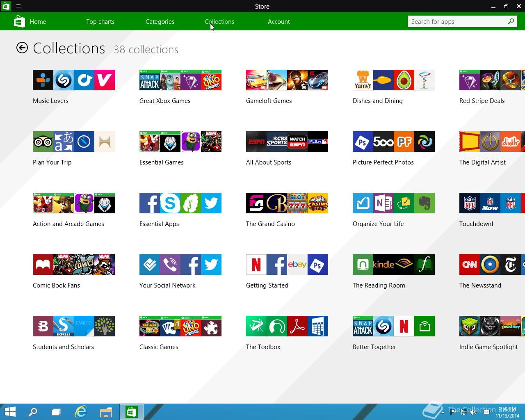Open the Music Lovers collection link
The width and height of the screenshot is (525, 420).
click(x=50, y=101)
